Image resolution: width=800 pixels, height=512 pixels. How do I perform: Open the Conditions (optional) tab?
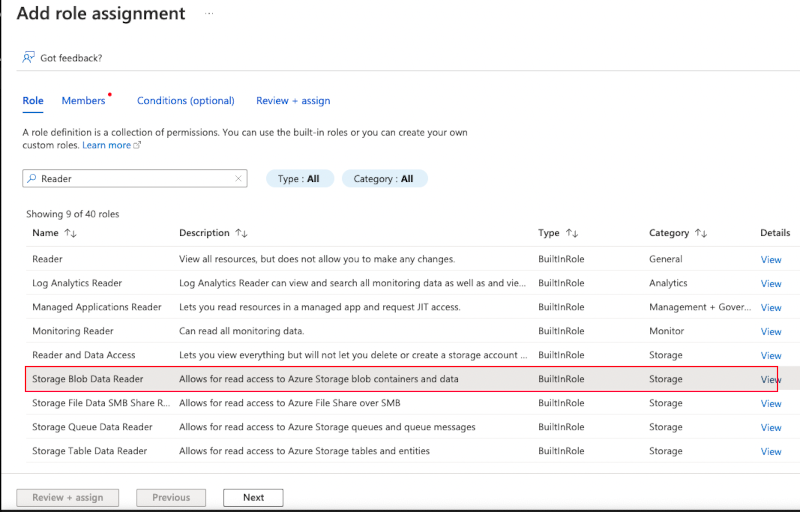pyautogui.click(x=185, y=101)
